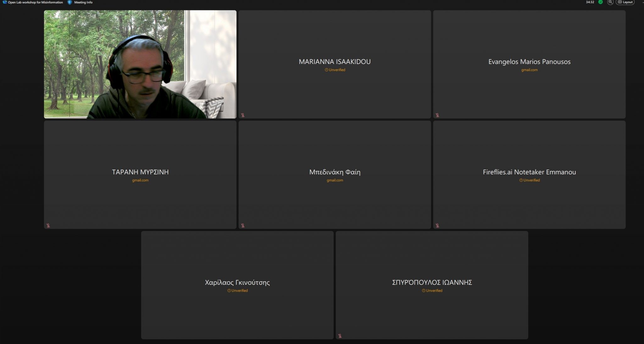Open the Layout options button

pos(625,2)
